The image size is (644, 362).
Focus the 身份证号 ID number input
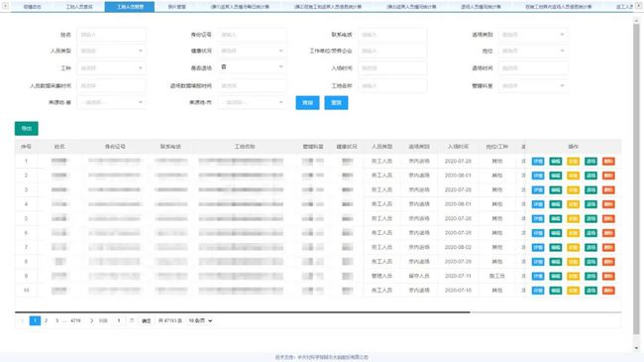point(252,35)
